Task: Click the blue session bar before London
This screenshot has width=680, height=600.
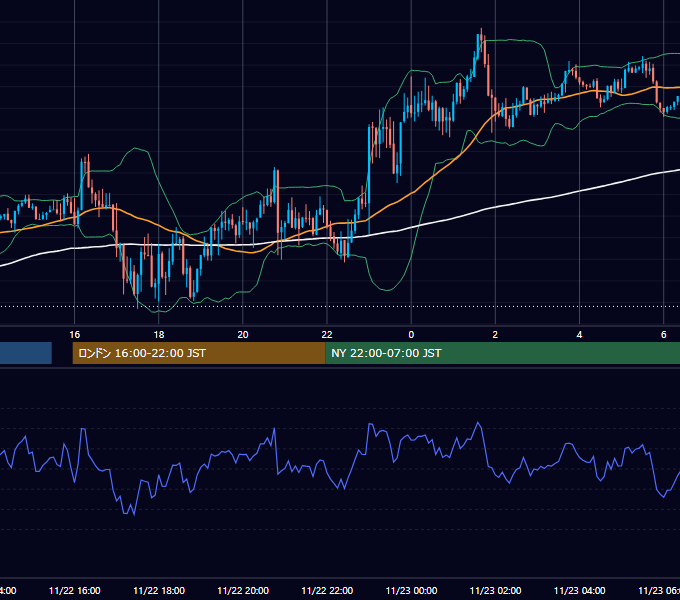Action: point(26,353)
